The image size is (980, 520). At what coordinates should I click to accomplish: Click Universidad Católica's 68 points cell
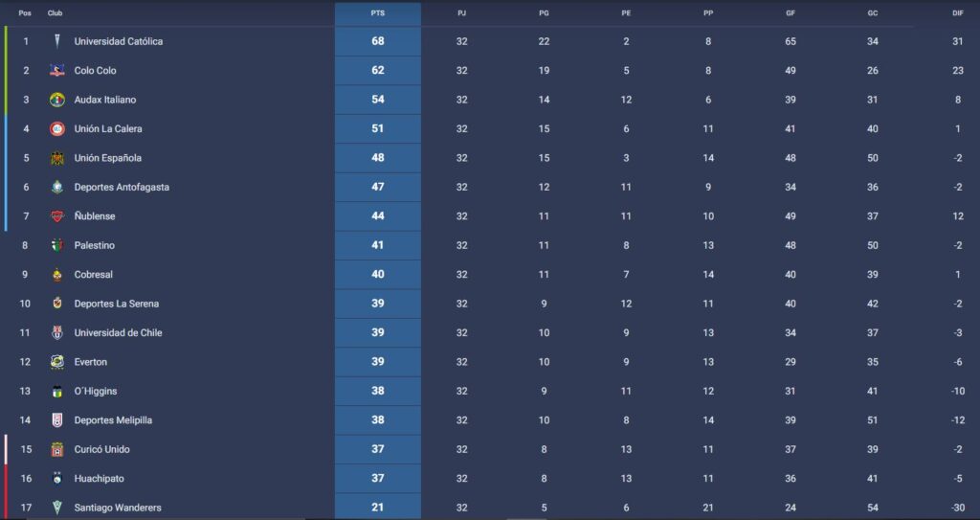coord(377,41)
